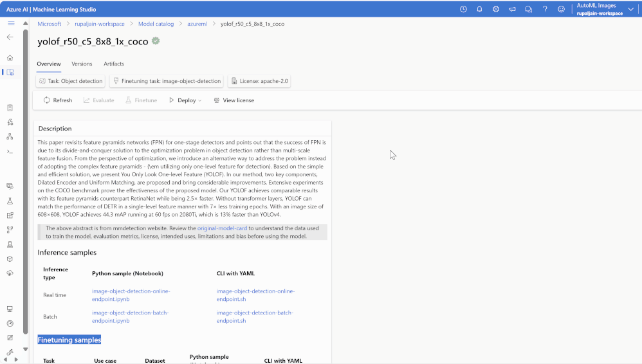The width and height of the screenshot is (642, 364).
Task: Open the Linked services icon at sidebar bottom
Action: [10, 352]
